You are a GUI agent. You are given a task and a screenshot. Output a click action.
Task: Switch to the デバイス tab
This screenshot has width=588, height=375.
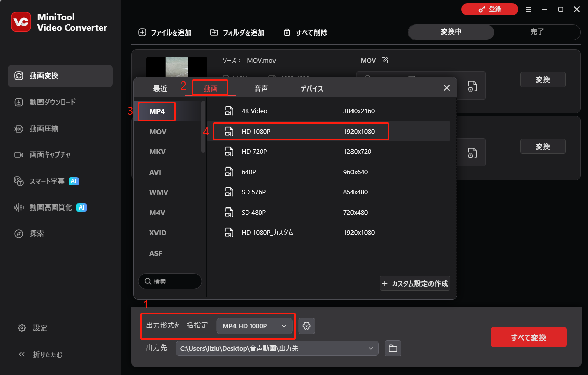tap(311, 89)
